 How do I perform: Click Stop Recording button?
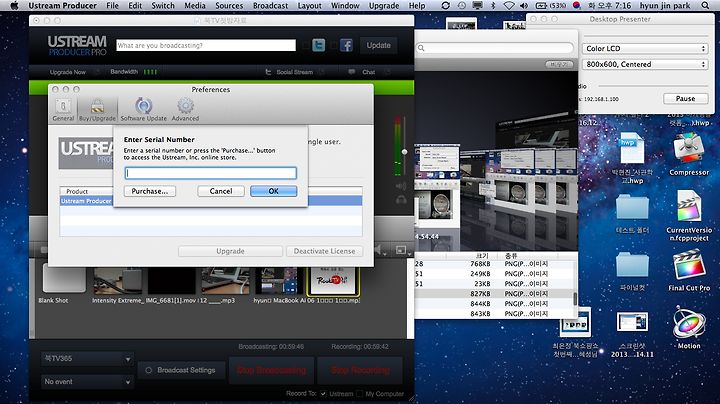click(360, 370)
